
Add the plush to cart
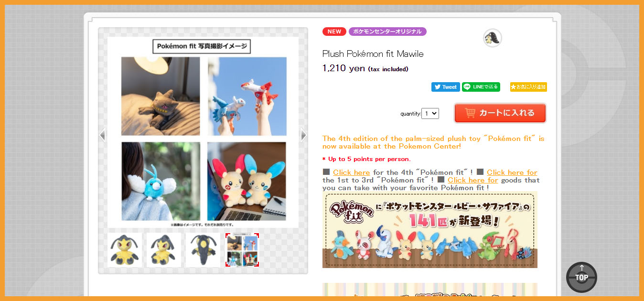500,113
